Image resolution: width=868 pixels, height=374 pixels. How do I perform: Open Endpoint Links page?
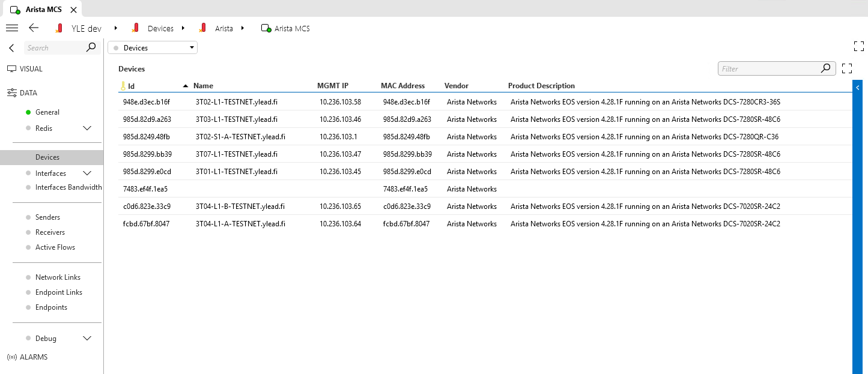tap(59, 292)
